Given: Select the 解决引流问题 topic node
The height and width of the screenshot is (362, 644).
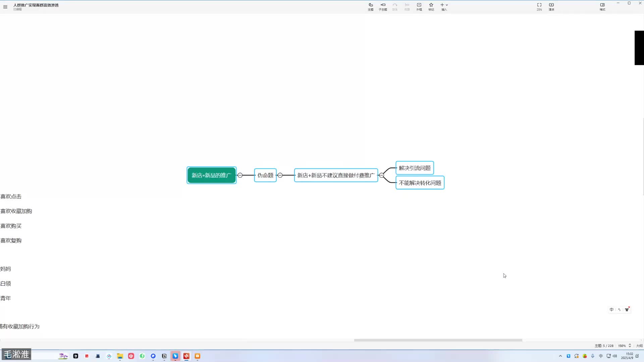Looking at the screenshot, I should [415, 168].
